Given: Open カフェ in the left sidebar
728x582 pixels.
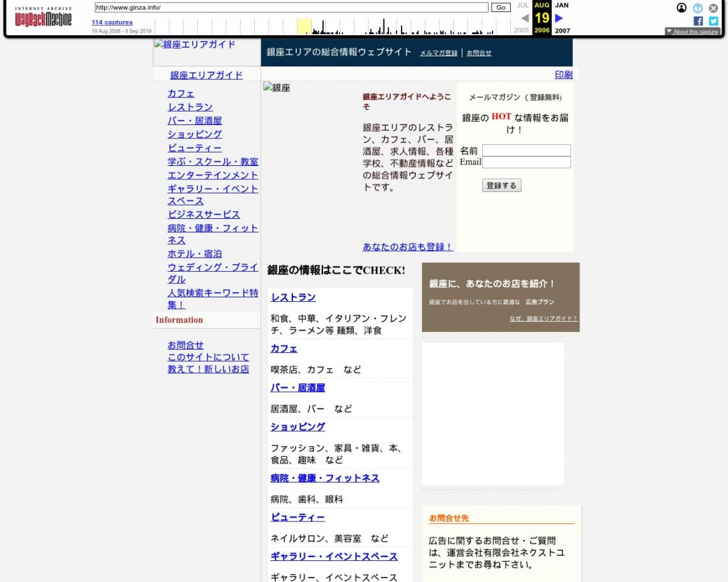Looking at the screenshot, I should pyautogui.click(x=181, y=94).
